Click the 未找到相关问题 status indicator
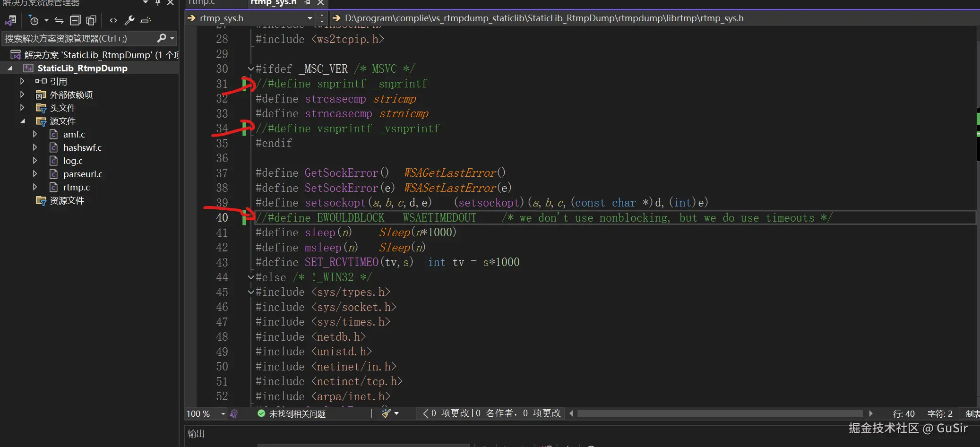The image size is (980, 447). point(292,414)
